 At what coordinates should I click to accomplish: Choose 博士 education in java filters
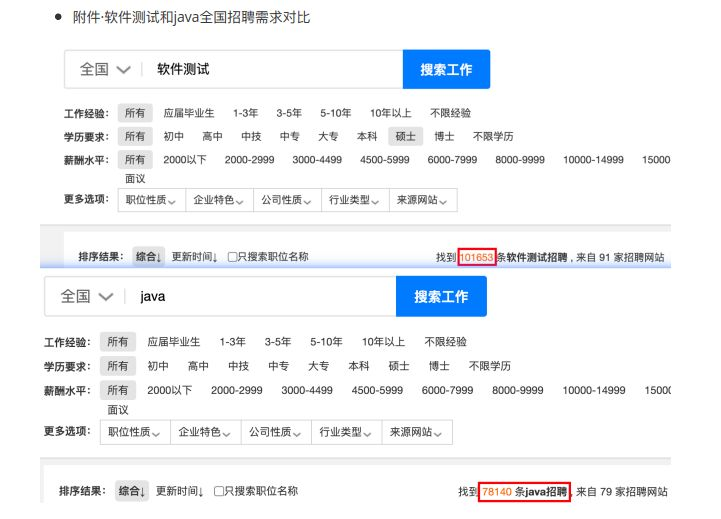tap(439, 366)
